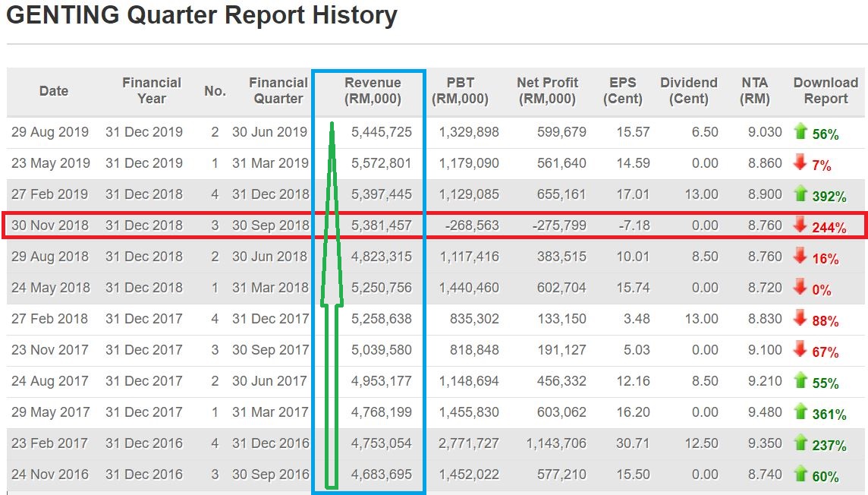Click NTA value 9.480
This screenshot has width=868, height=495.
click(x=765, y=411)
